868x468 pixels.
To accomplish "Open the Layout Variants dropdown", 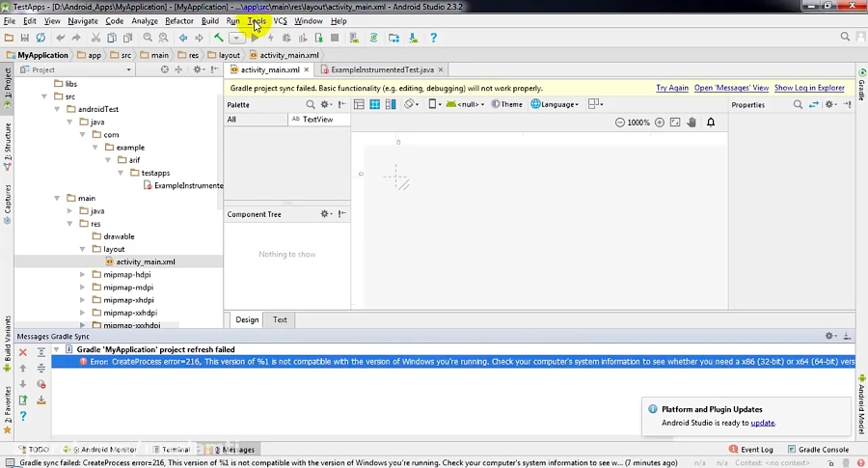I will coord(596,104).
